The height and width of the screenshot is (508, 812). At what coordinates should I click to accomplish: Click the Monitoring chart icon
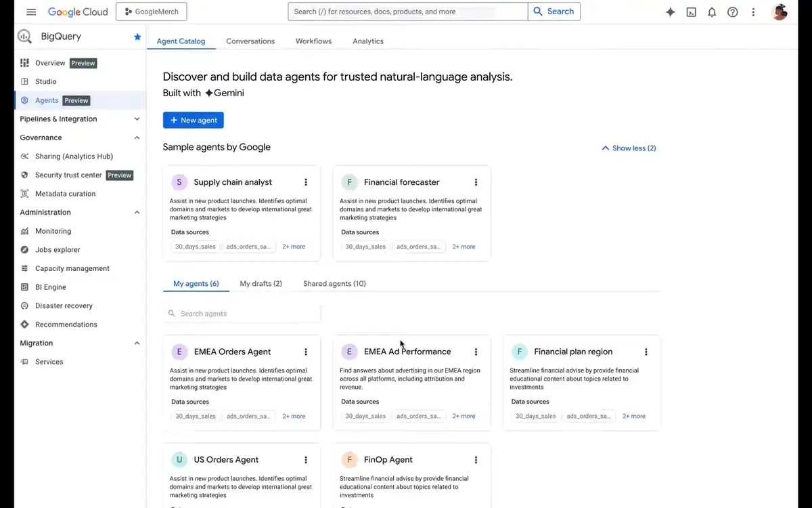coord(24,231)
